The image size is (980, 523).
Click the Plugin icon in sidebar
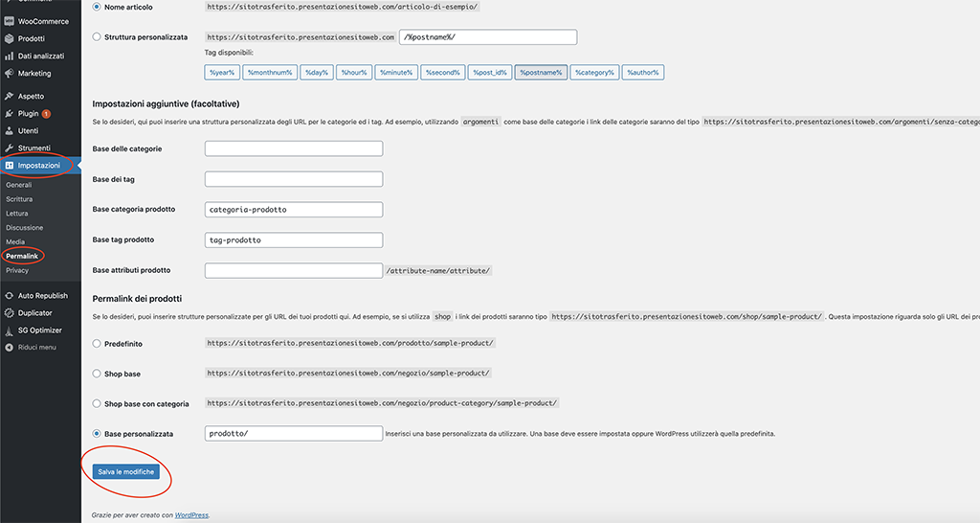[9, 113]
